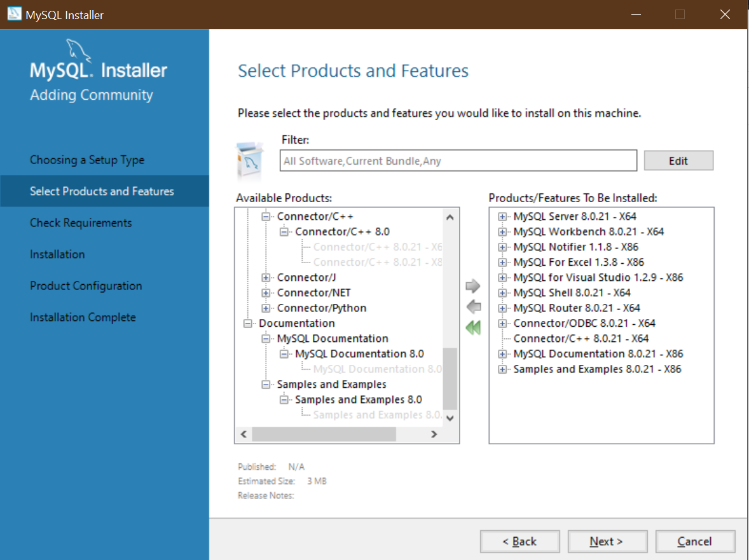749x560 pixels.
Task: Click the Filter text field
Action: tap(458, 161)
